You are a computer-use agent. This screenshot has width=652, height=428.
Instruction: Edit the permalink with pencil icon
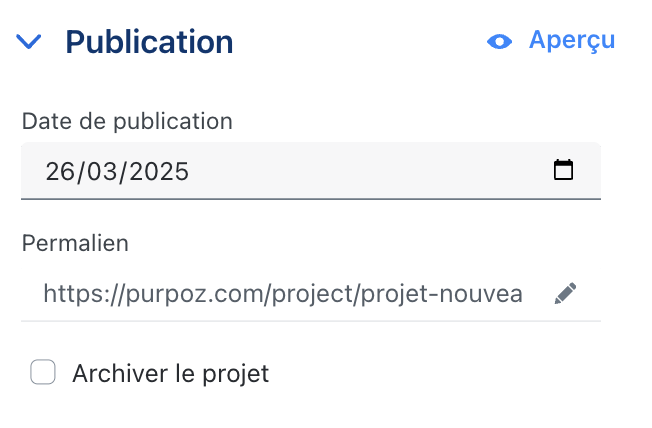[x=566, y=294]
